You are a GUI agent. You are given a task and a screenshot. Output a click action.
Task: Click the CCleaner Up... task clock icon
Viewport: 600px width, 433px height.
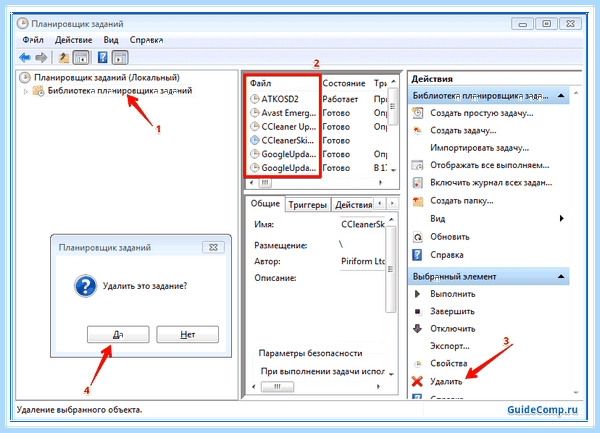tap(254, 127)
